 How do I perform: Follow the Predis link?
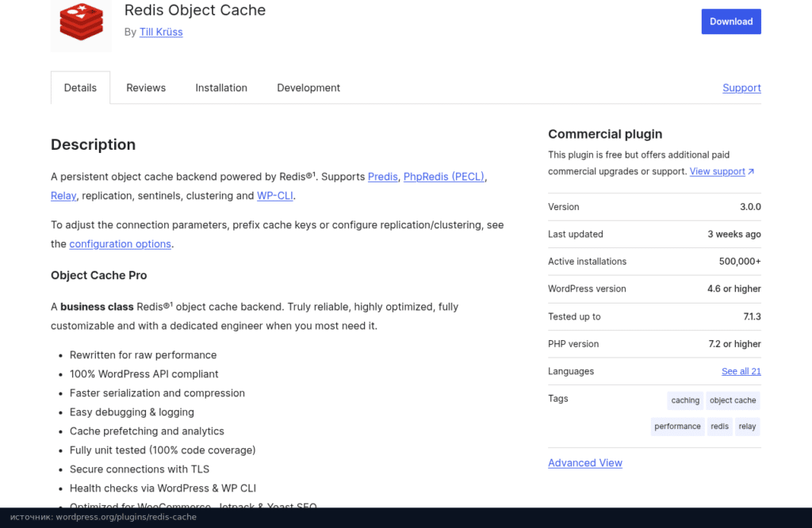click(383, 177)
